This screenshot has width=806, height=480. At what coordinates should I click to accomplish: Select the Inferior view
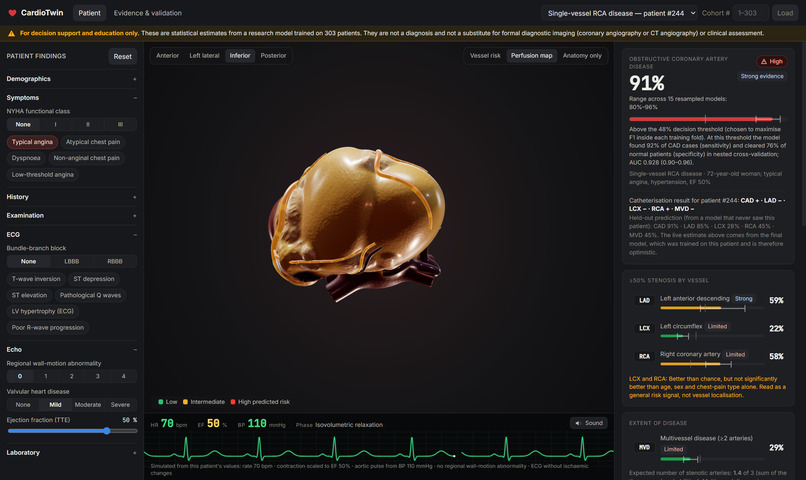(x=240, y=56)
